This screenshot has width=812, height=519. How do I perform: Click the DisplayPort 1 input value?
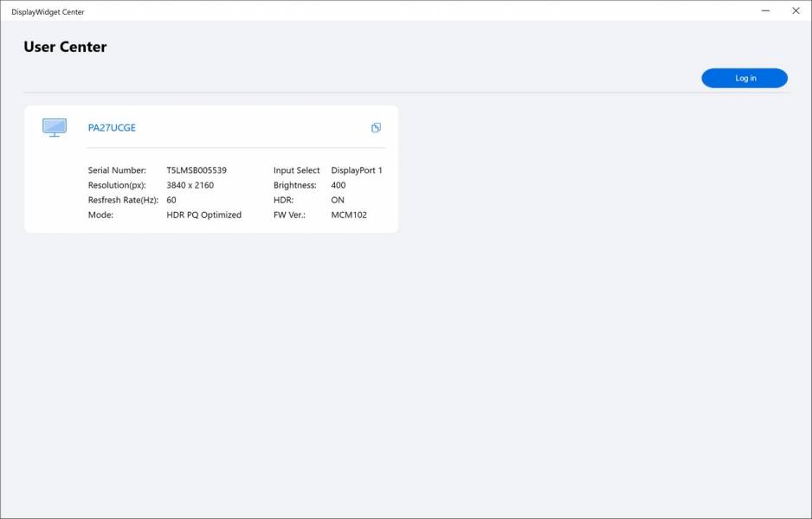pyautogui.click(x=357, y=170)
